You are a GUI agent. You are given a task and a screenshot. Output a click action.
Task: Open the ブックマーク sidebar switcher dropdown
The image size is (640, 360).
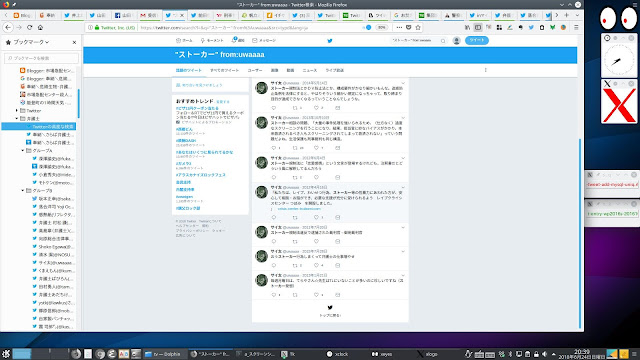31,42
